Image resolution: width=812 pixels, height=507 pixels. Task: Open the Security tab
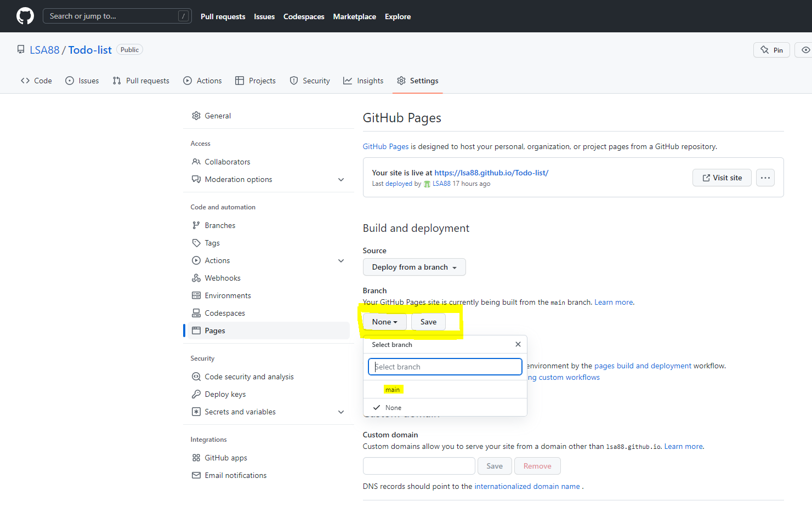310,81
